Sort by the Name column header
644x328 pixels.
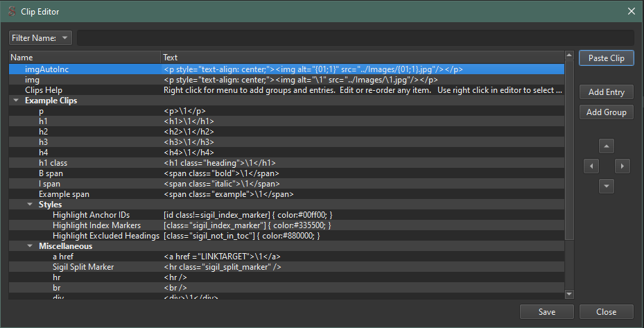[x=85, y=58]
